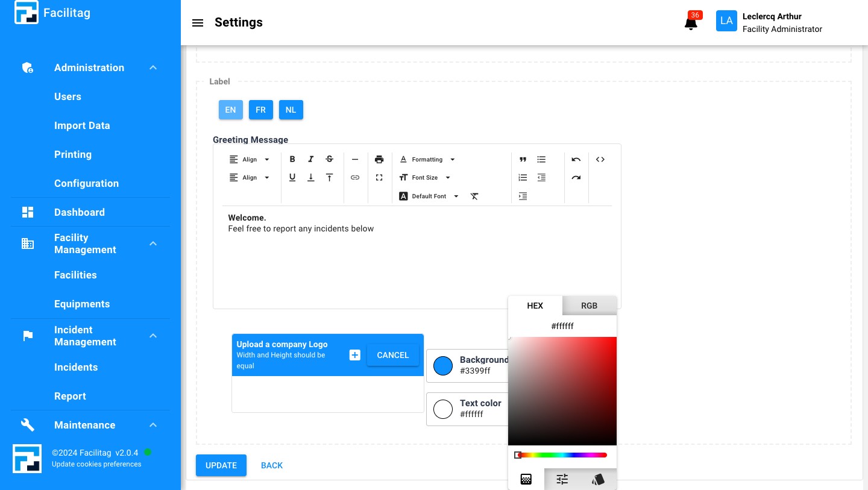
Task: Create a numbered list
Action: (x=523, y=177)
